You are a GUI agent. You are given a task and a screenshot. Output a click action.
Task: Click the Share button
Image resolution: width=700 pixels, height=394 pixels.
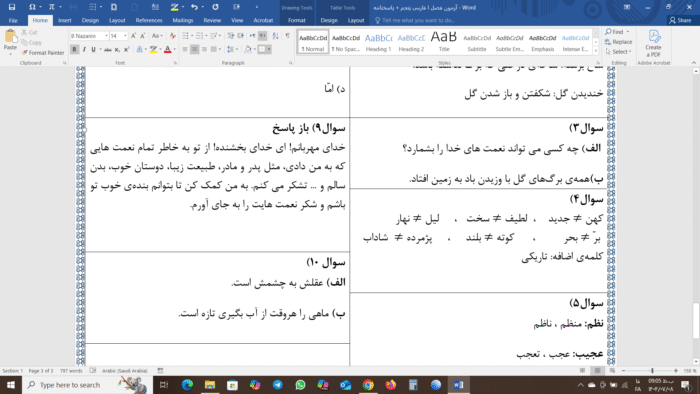tap(680, 21)
